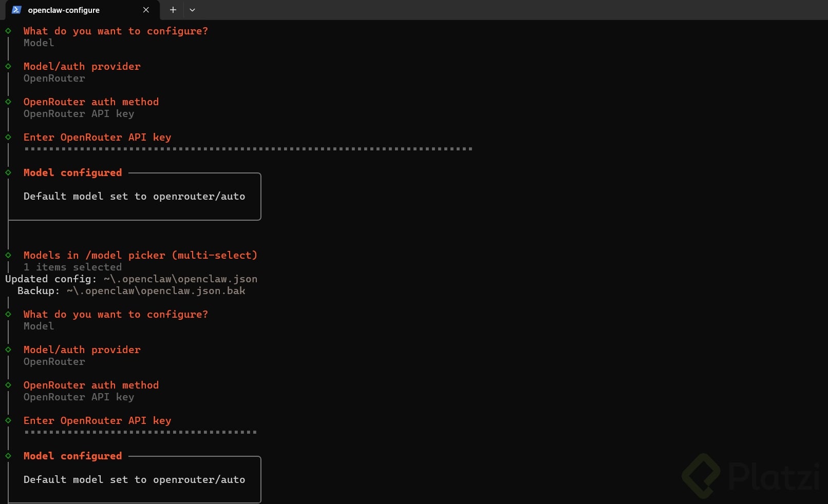Open the new-tab profile dropdown
Viewport: 828px width, 504px height.
tap(193, 10)
